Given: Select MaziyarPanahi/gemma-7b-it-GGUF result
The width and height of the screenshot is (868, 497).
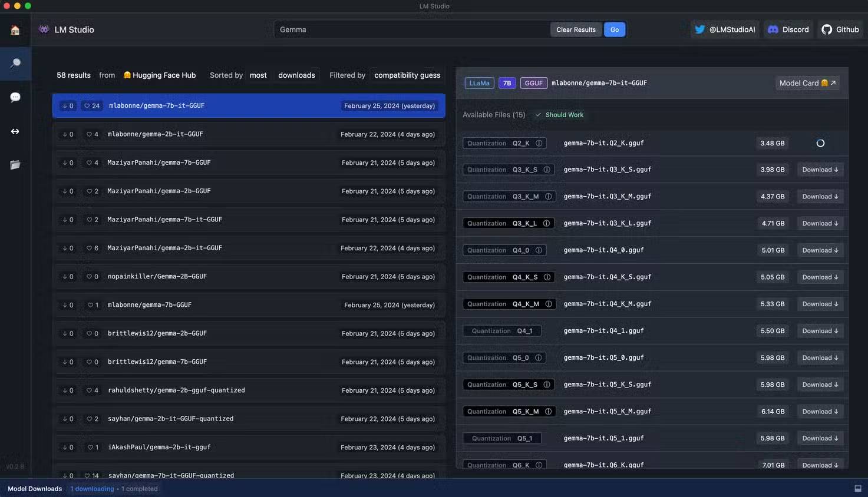Looking at the screenshot, I should point(249,220).
